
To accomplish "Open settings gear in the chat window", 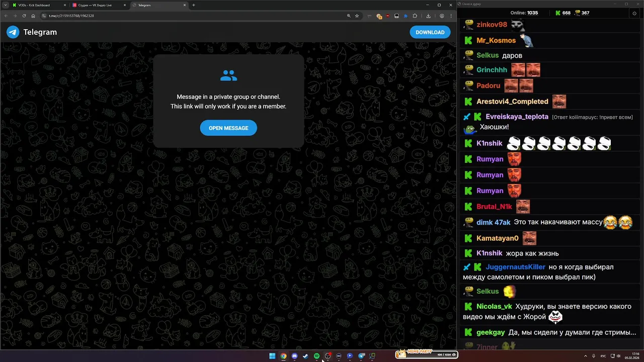I will [x=634, y=13].
